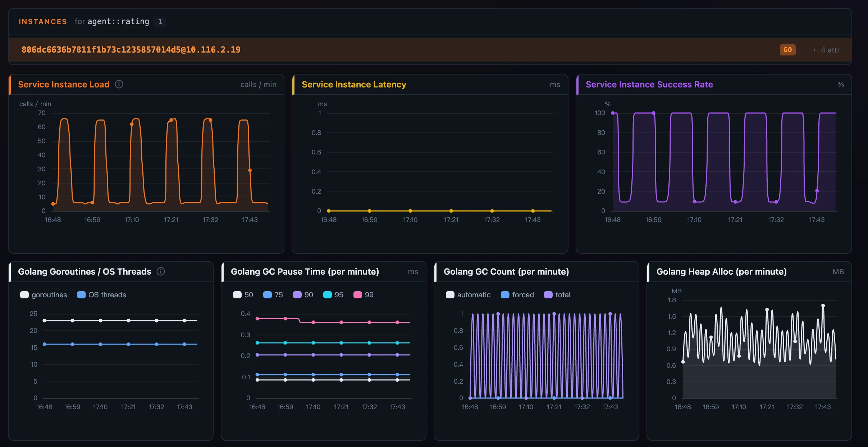Toggle the 75 percentile legend entry
868x447 pixels.
pyautogui.click(x=273, y=295)
